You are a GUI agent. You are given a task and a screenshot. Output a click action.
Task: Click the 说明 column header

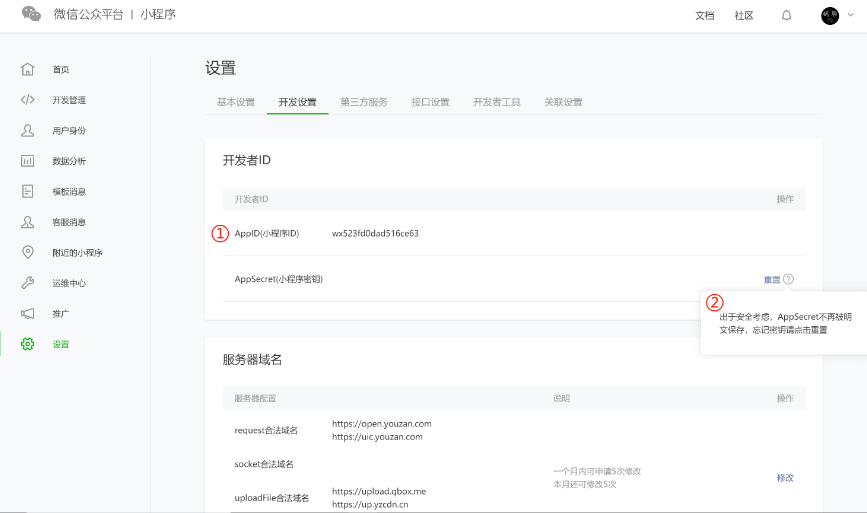(561, 398)
